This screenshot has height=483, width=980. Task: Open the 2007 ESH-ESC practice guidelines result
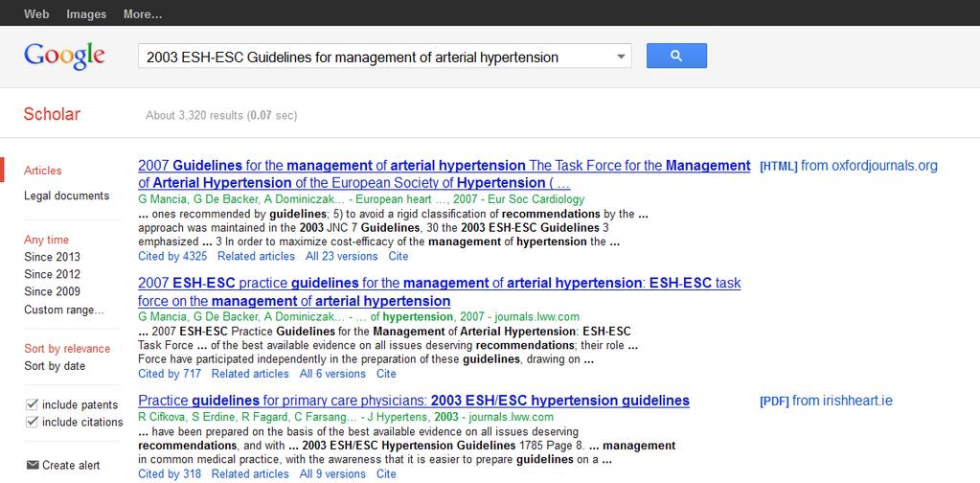pos(440,291)
